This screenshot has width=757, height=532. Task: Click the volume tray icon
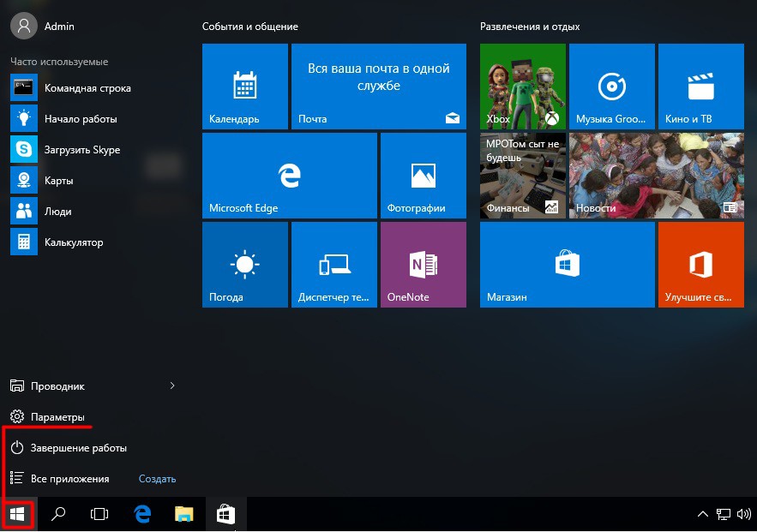click(x=744, y=514)
